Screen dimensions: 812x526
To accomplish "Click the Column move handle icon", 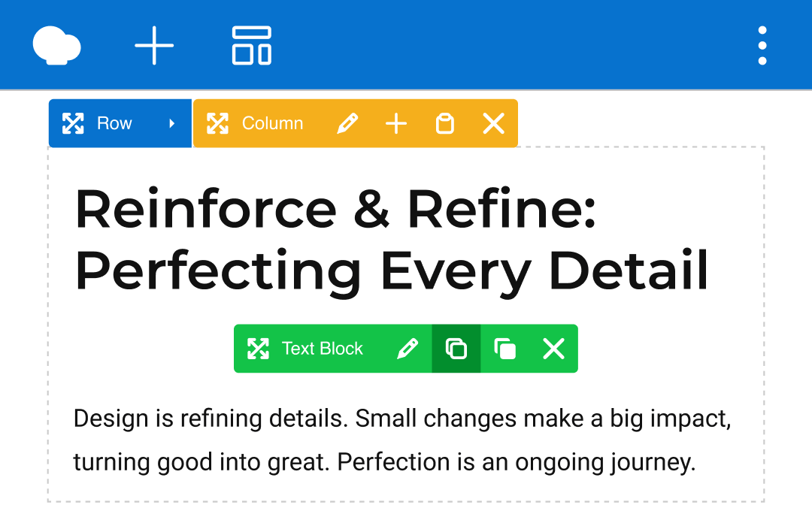I will (x=217, y=123).
